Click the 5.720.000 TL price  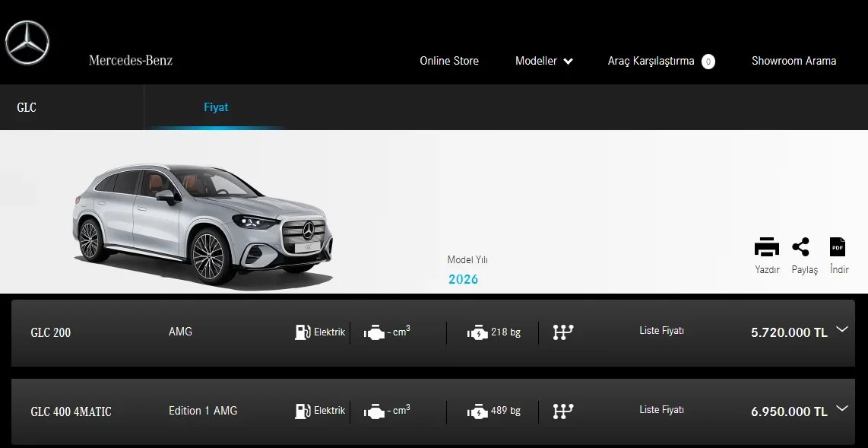(789, 332)
